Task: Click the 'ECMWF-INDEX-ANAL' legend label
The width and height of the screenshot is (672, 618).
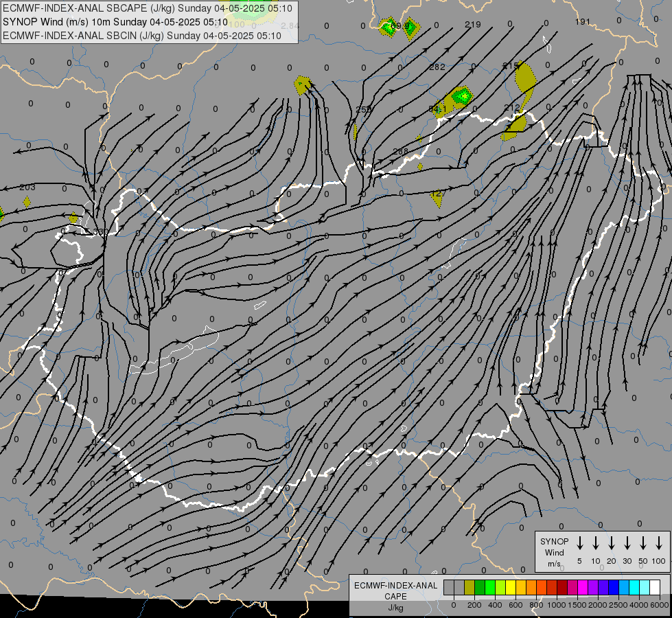Action: (395, 586)
